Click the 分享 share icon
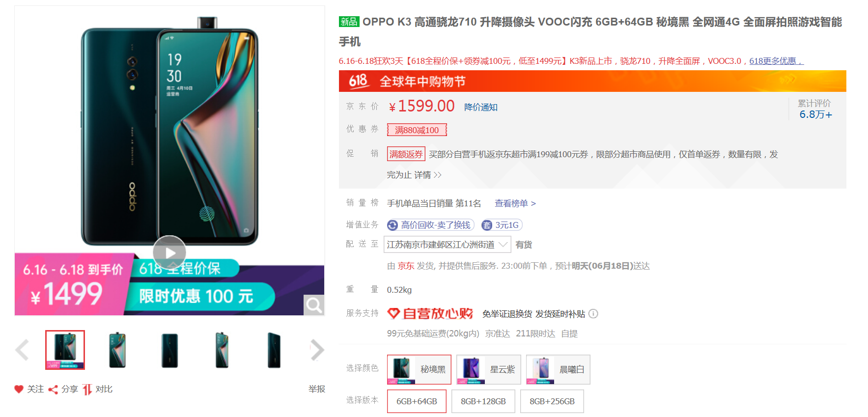868x417 pixels. tap(53, 389)
